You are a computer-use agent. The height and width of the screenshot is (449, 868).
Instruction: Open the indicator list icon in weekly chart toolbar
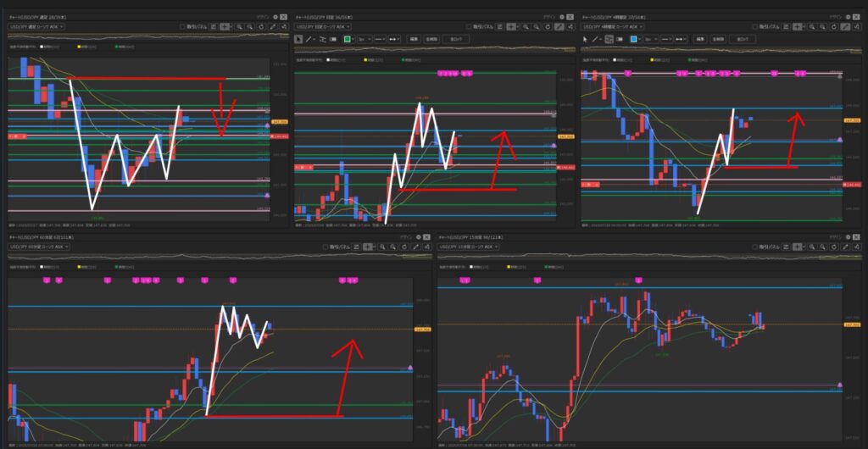coord(214,26)
